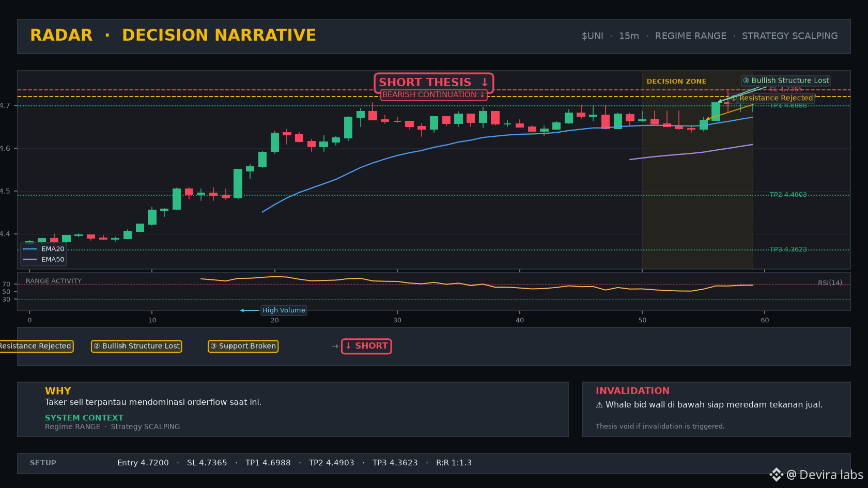Click the Bullish Structure Lost step badge
Screen dimensions: 868x488
[x=136, y=346]
